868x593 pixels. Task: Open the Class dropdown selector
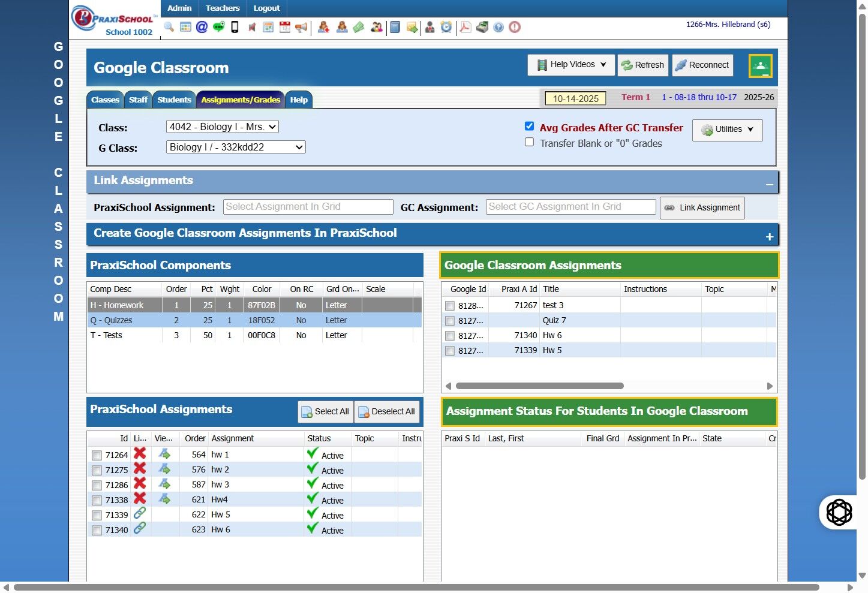point(222,127)
